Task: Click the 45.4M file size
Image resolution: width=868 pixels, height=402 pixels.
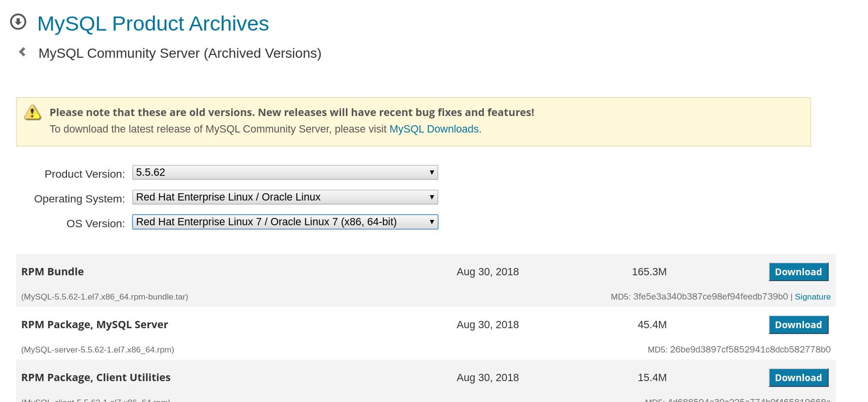Action: [x=652, y=325]
